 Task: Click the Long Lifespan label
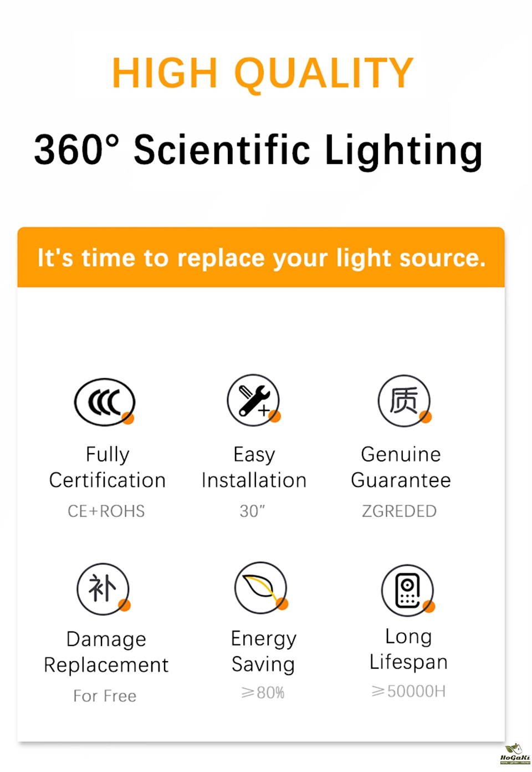[x=408, y=649]
